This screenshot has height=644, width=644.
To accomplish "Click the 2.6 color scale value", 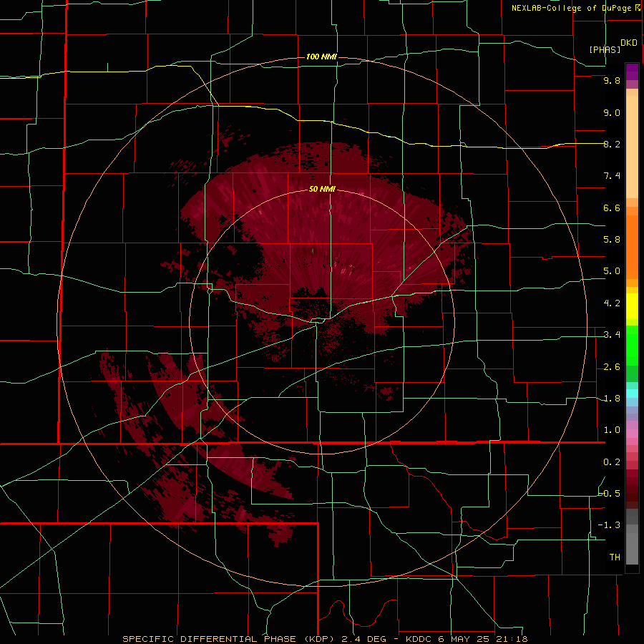I will point(612,367).
